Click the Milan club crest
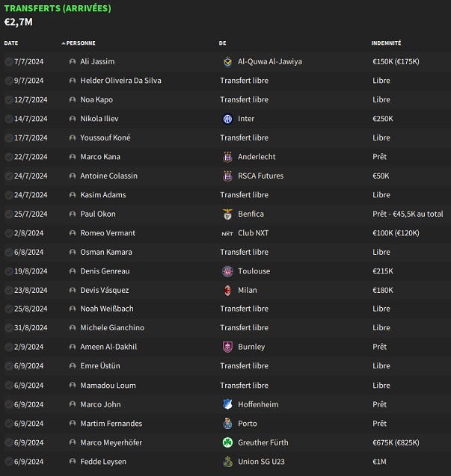This screenshot has height=476, width=451. tap(227, 290)
